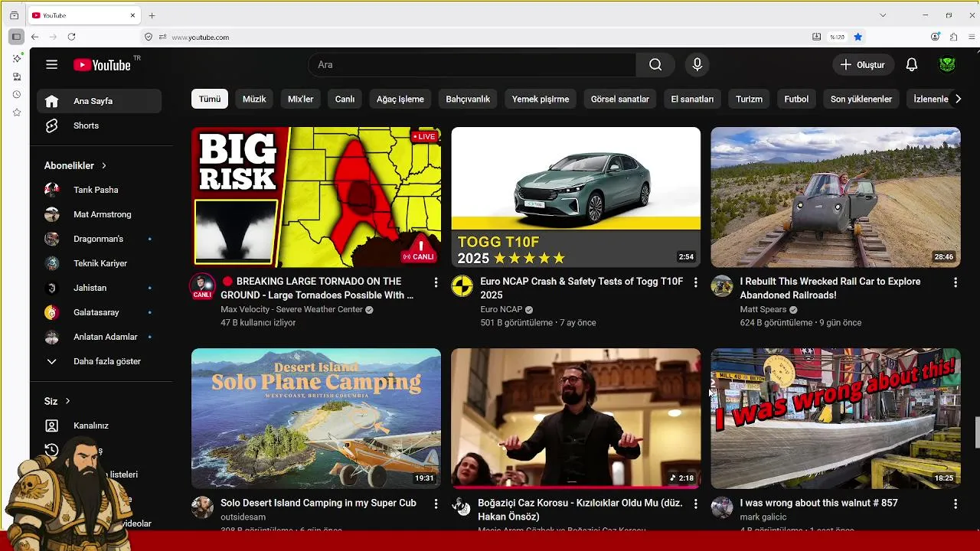Expand the Siz section arrow
This screenshot has width=980, height=551.
68,401
